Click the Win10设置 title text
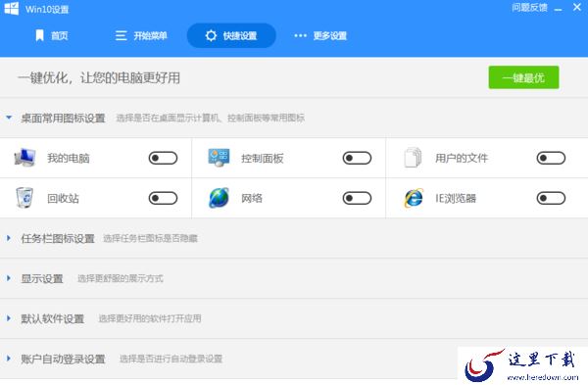588x385 pixels. pyautogui.click(x=47, y=10)
